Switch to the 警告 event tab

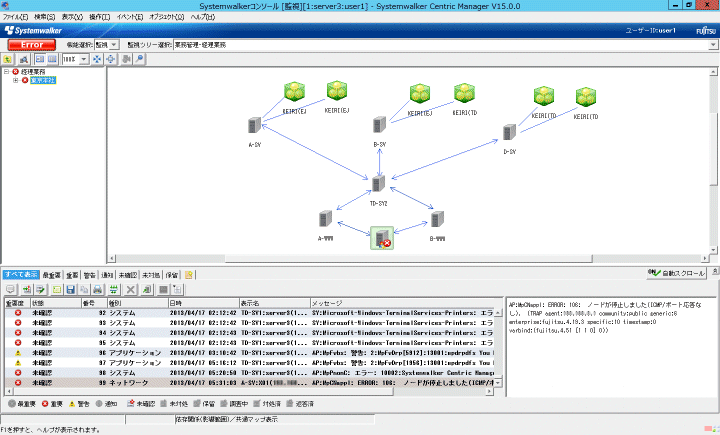pyautogui.click(x=90, y=275)
